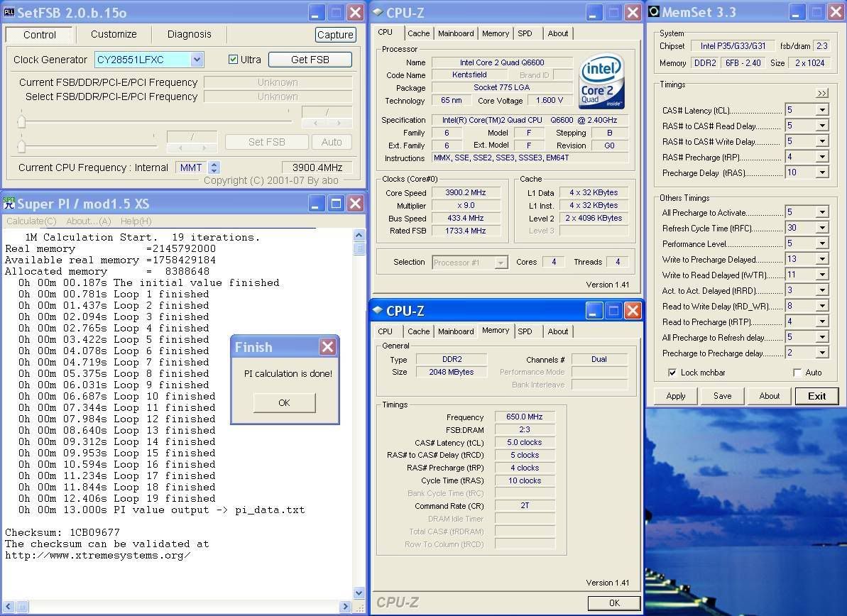Open the Act. to Act. Delayed (tRRD) dropdown

pos(821,290)
